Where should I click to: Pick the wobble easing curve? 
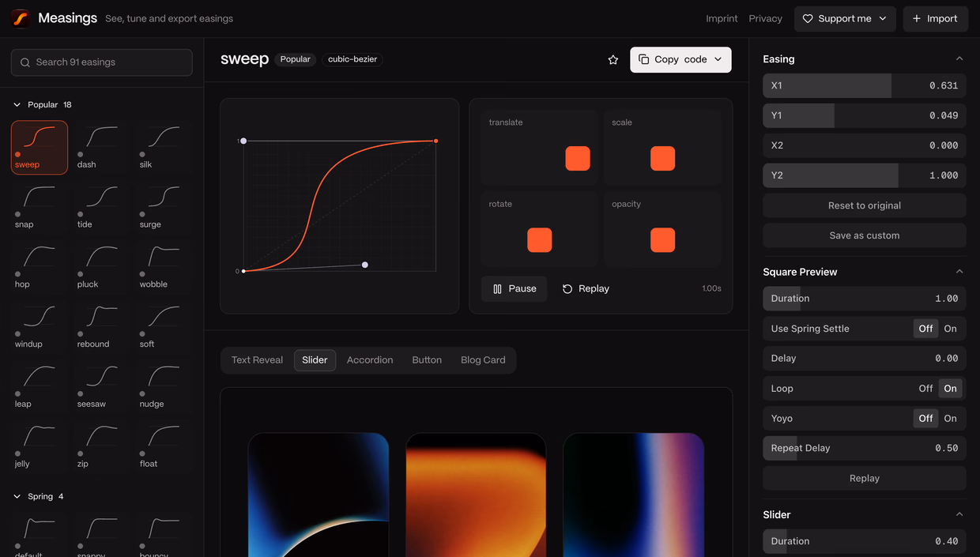point(164,267)
